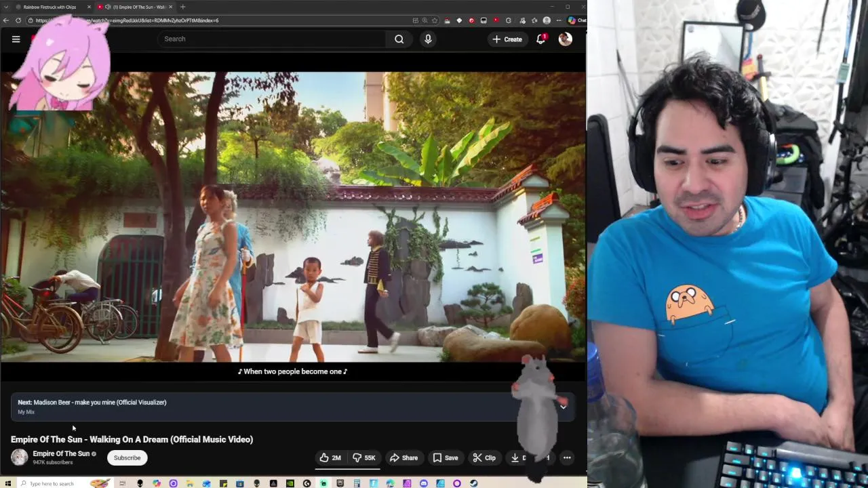
Task: Dislike the video with thumbs-down 55K
Action: [364, 457]
